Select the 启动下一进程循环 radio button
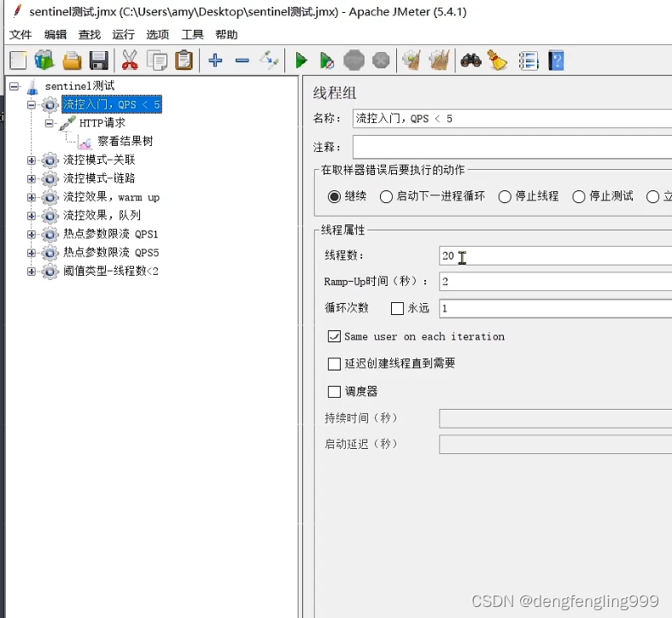The width and height of the screenshot is (672, 618). [x=386, y=196]
